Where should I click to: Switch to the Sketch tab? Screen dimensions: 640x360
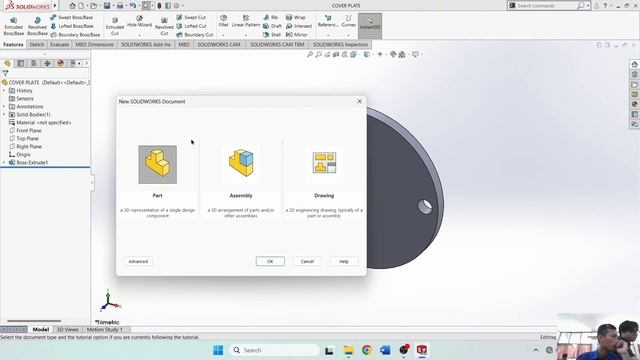click(36, 44)
